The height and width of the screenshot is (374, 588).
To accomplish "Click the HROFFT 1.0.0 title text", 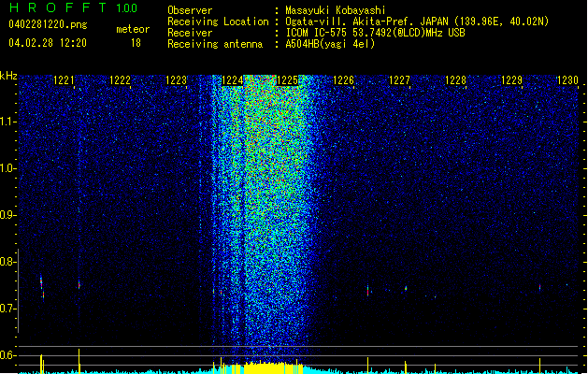I will pos(74,7).
